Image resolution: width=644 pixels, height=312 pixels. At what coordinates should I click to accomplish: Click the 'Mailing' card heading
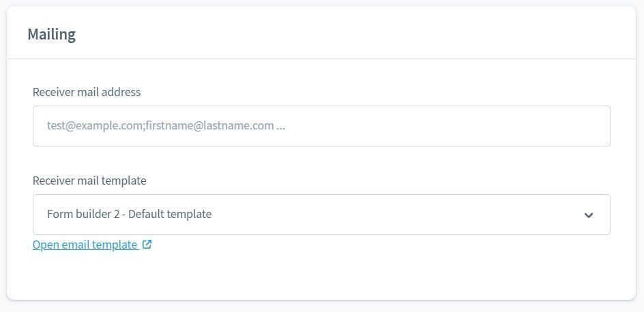point(52,34)
